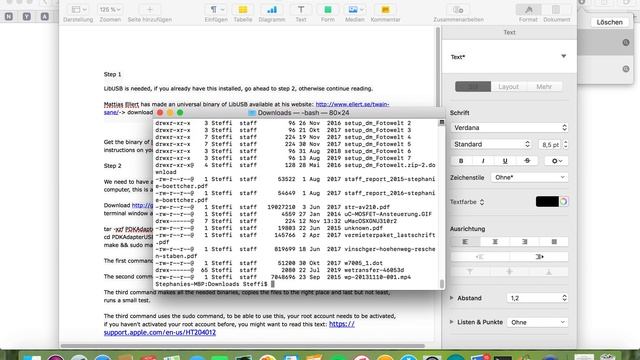
Task: Open the Zeichenstile Ohne* dropdown
Action: pos(529,178)
